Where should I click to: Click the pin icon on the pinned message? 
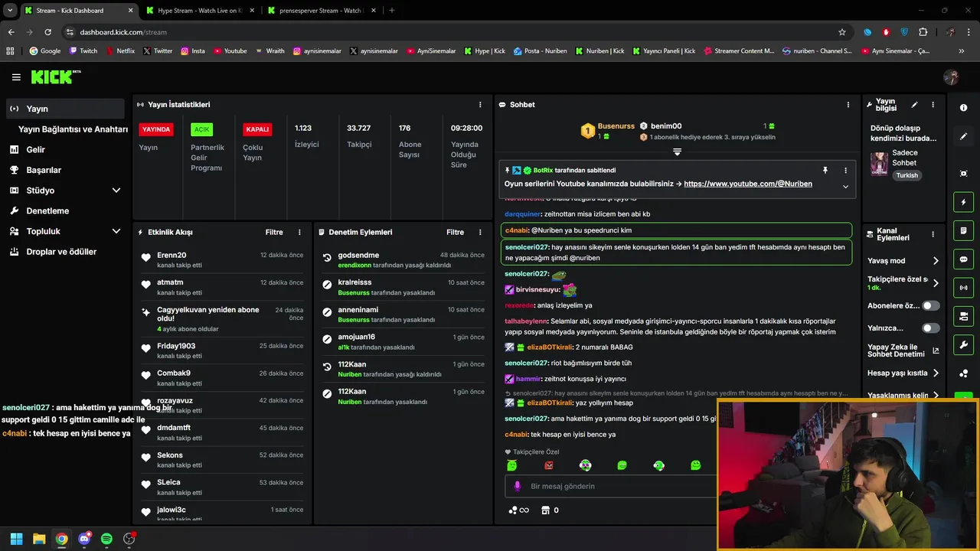825,170
